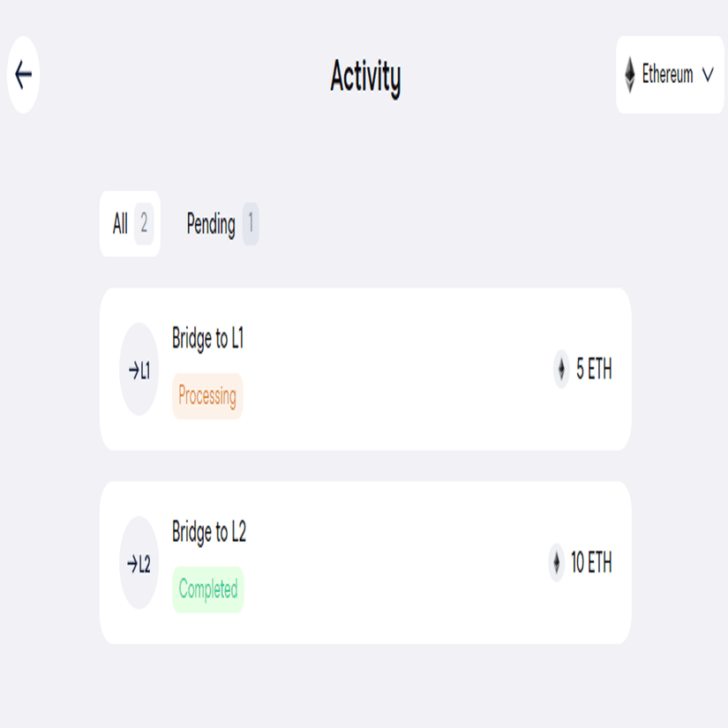Click the Processing status badge

[x=207, y=396]
